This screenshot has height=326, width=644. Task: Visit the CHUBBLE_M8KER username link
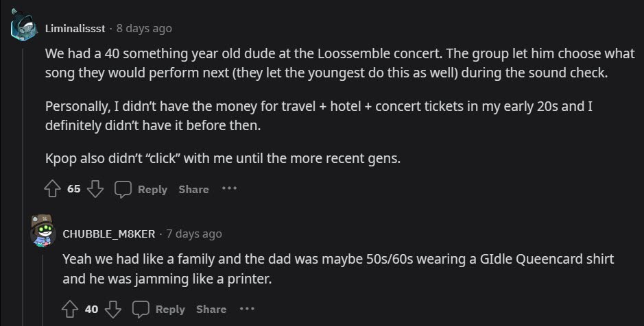pos(109,234)
